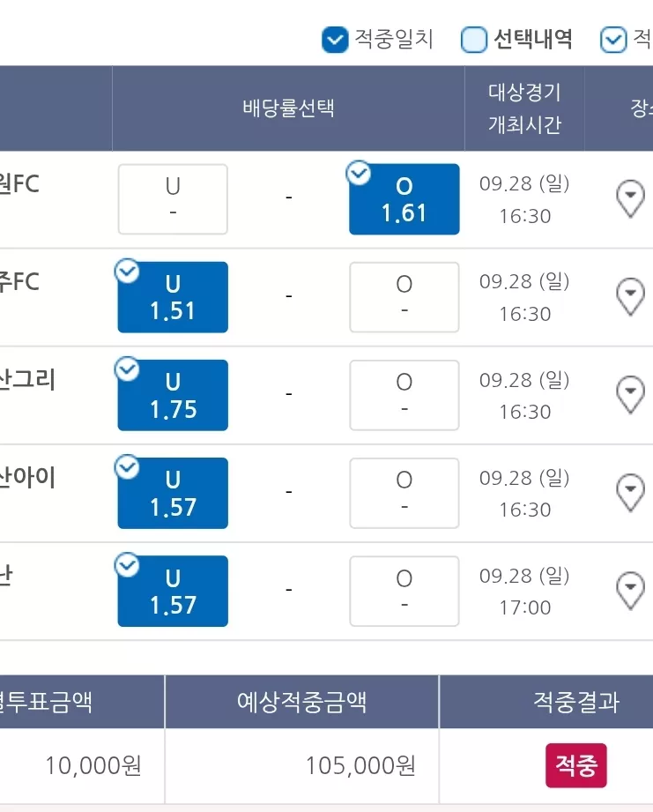Screen dimensions: 653x812
Task: Click check badge on O 1.61 button
Action: 359,173
